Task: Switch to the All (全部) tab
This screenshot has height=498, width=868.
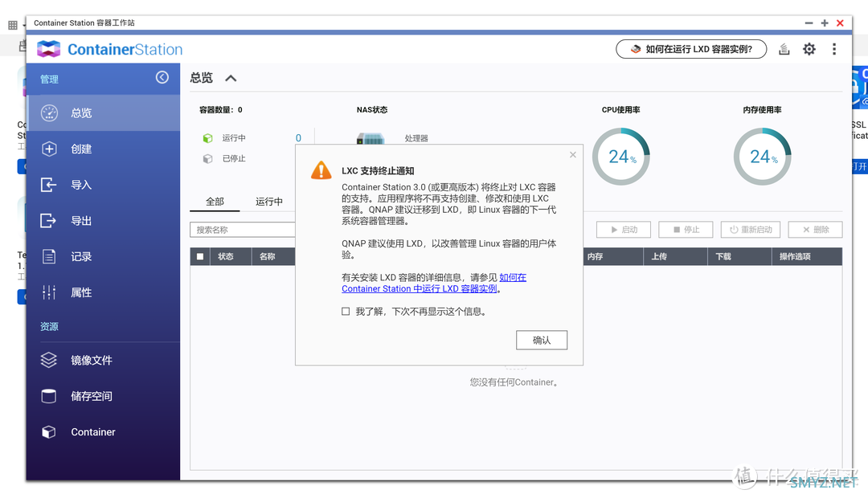Action: point(215,202)
